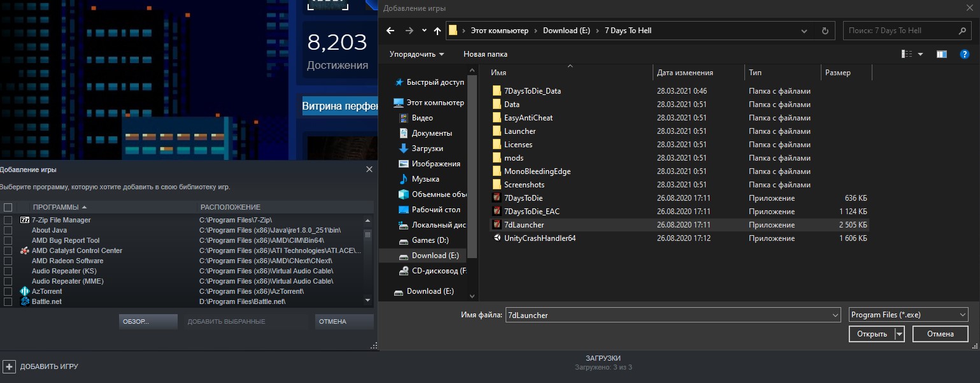Viewport: 980px width, 383px height.
Task: Click the Forward arrow in file dialog
Action: [409, 31]
